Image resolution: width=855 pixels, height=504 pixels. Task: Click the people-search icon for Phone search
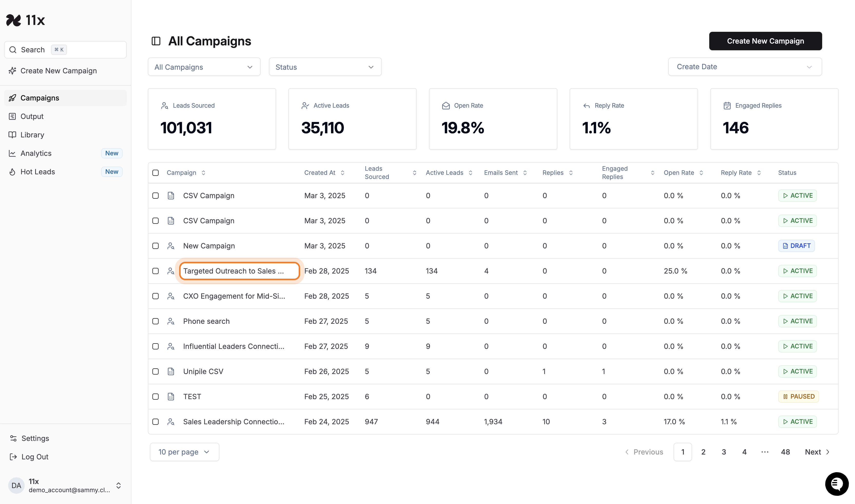pos(171,321)
